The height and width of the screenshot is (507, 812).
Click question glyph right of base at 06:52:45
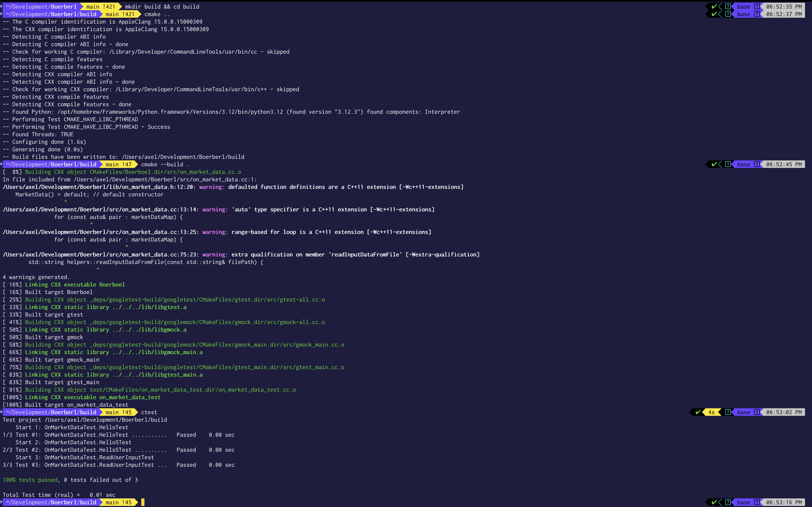tap(757, 164)
